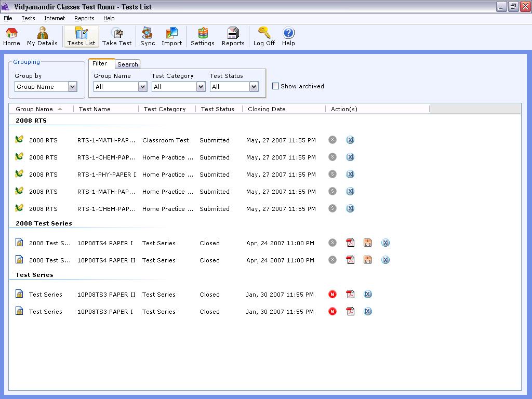The width and height of the screenshot is (532, 399).
Task: Click gray S icon for RTS-1-PHY-PAPER I
Action: pyautogui.click(x=332, y=174)
